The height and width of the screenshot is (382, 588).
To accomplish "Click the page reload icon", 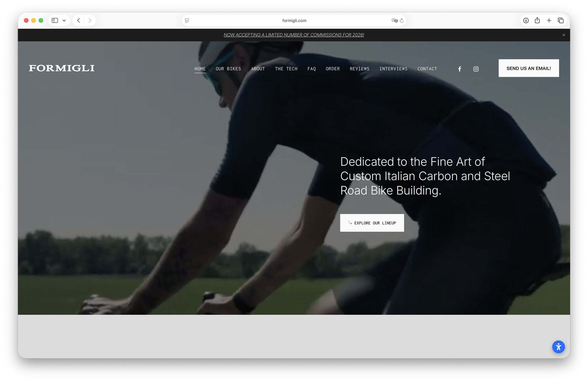I will [x=402, y=20].
